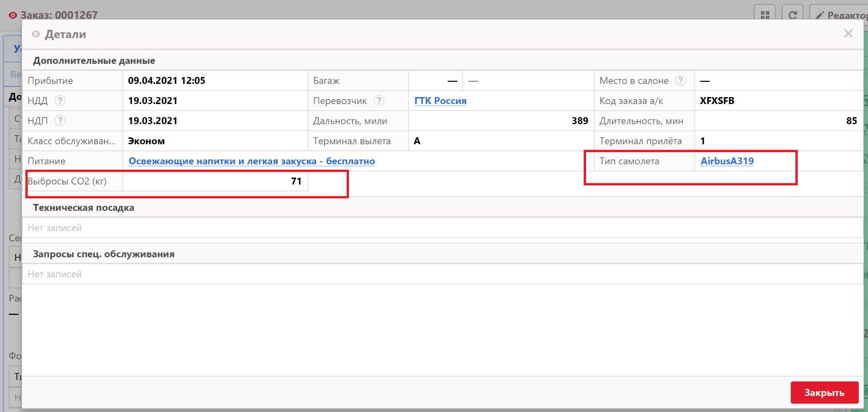The image size is (868, 412).
Task: Click the CO2 emissions value 71
Action: tap(296, 181)
